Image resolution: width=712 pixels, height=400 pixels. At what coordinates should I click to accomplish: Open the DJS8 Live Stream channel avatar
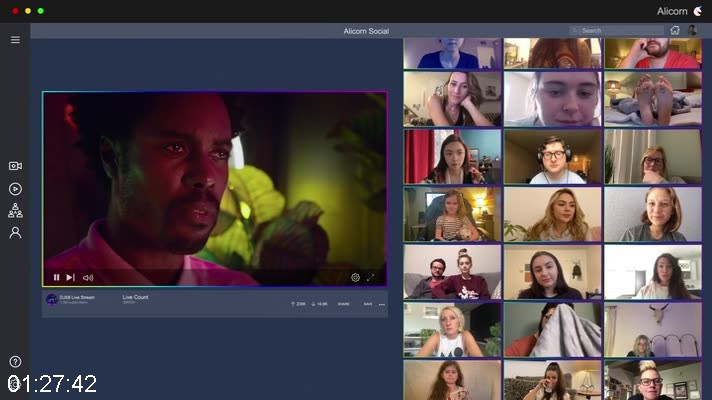tap(51, 299)
